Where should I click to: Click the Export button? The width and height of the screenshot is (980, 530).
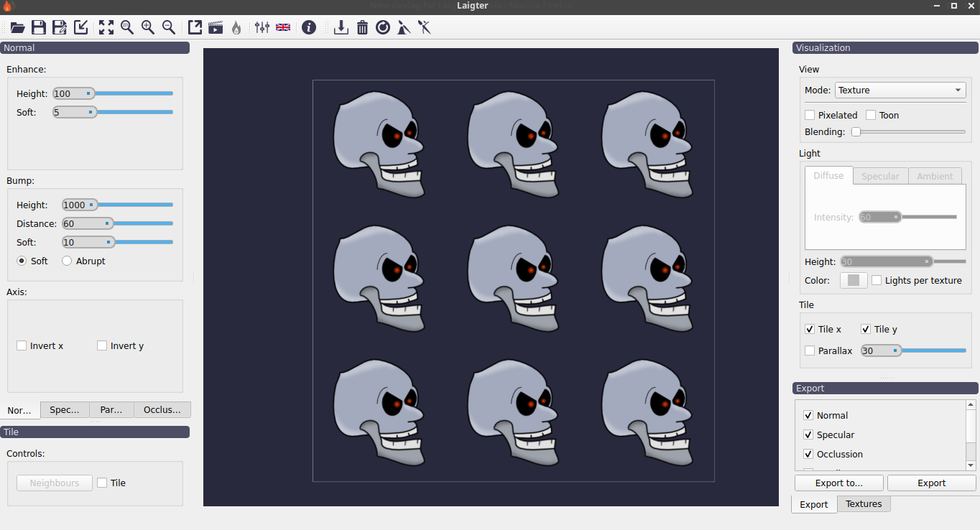point(932,483)
